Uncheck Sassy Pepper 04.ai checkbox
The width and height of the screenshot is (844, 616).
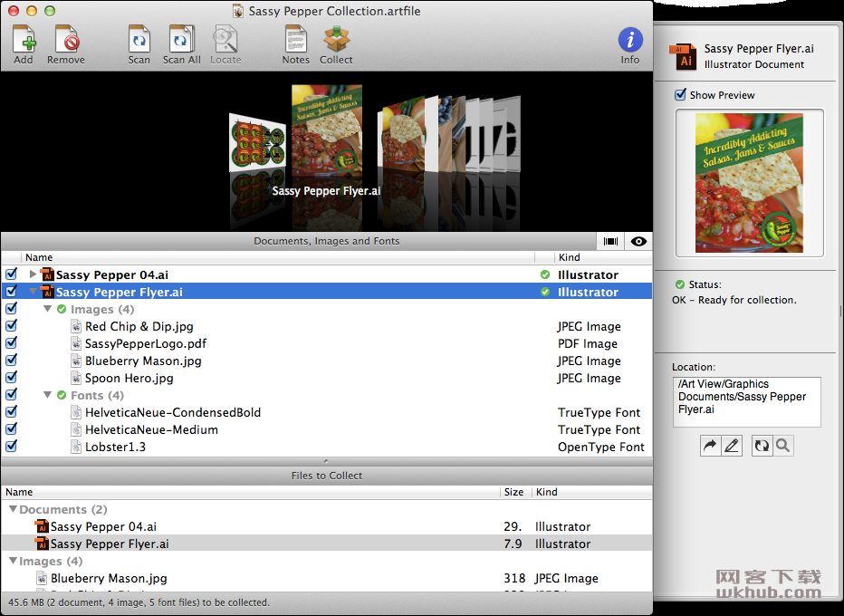click(11, 274)
